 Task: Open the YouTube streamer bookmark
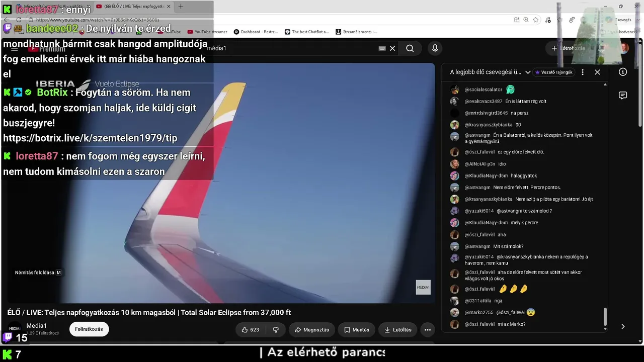pyautogui.click(x=207, y=32)
